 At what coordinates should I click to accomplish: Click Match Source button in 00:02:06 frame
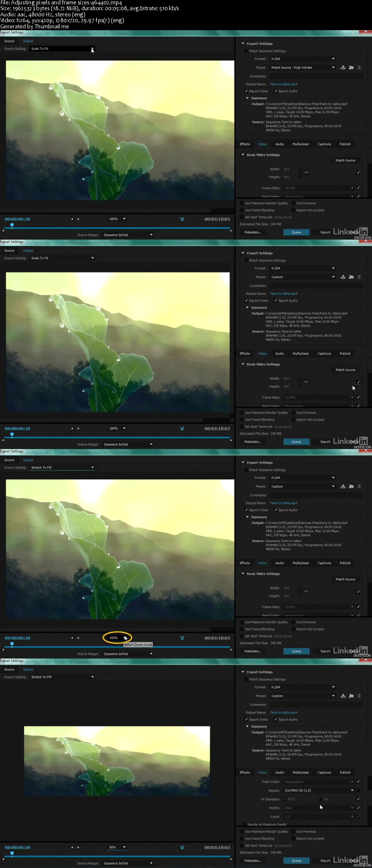pos(345,370)
